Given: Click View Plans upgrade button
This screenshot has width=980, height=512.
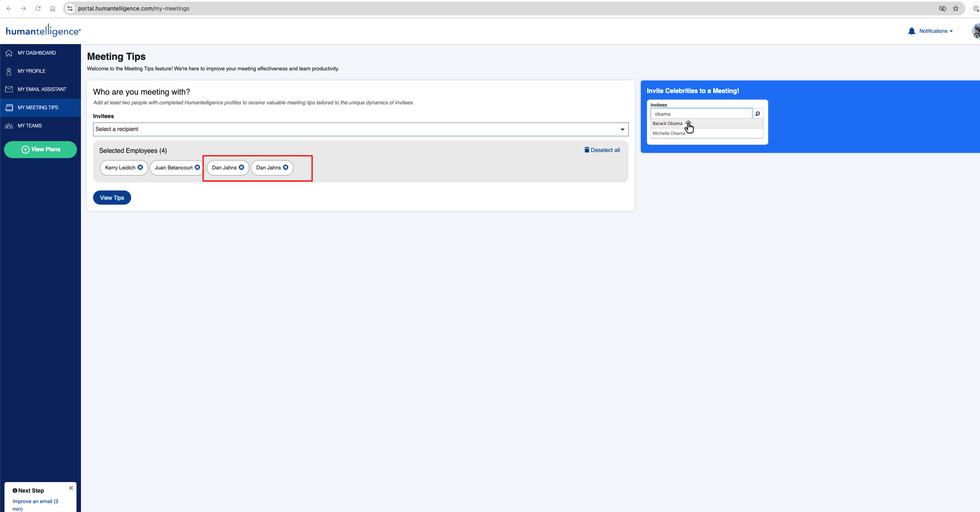Looking at the screenshot, I should pos(40,149).
